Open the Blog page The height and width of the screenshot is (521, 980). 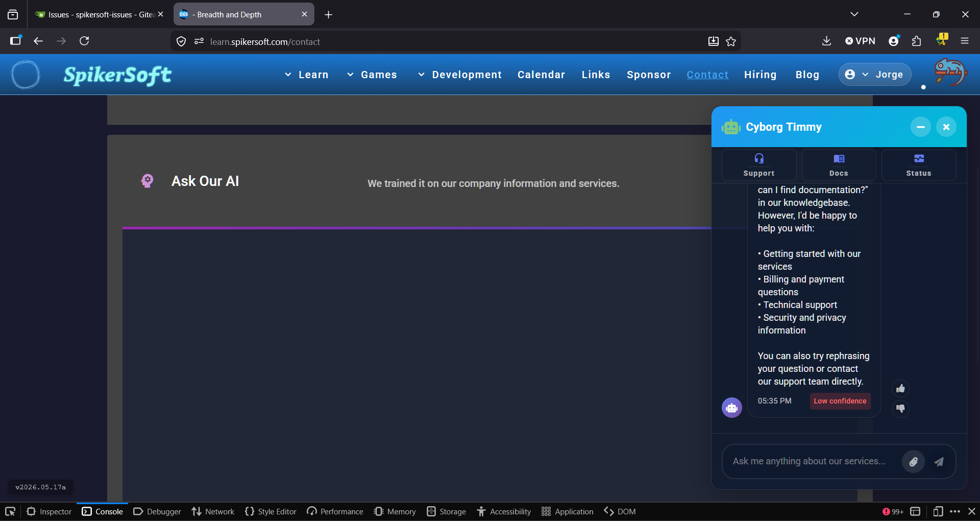tap(807, 75)
